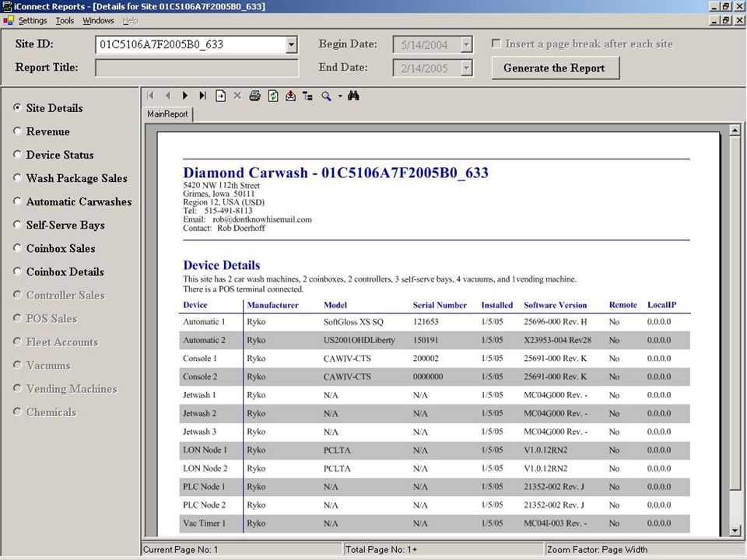The height and width of the screenshot is (560, 747).
Task: Click the Diamond Carwash report heading
Action: coord(335,173)
